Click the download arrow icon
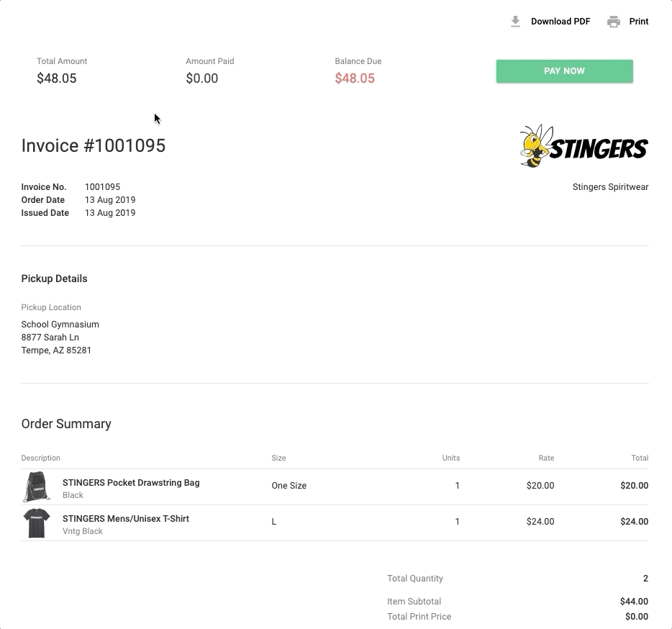The image size is (672, 629). [515, 22]
